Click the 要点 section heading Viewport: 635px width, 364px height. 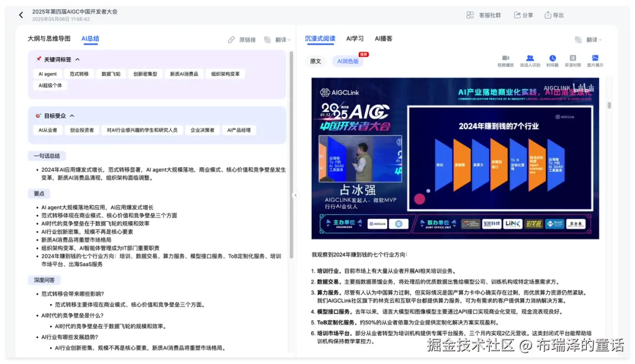[39, 193]
